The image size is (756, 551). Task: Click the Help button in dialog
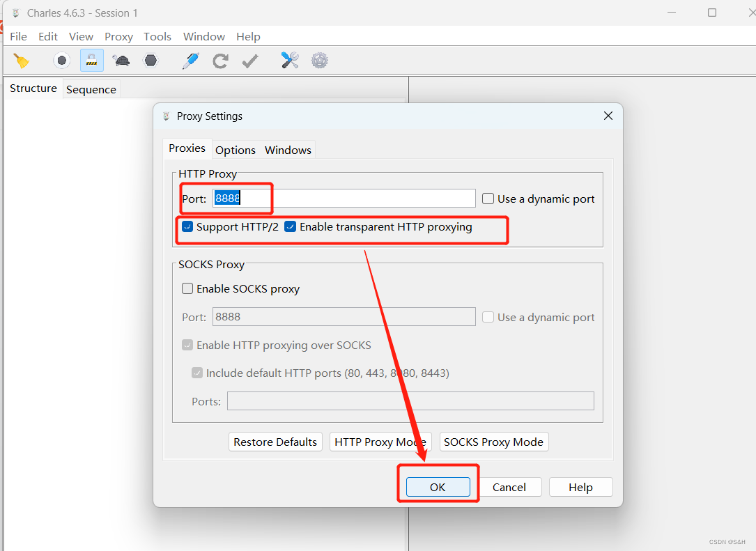[x=580, y=487]
